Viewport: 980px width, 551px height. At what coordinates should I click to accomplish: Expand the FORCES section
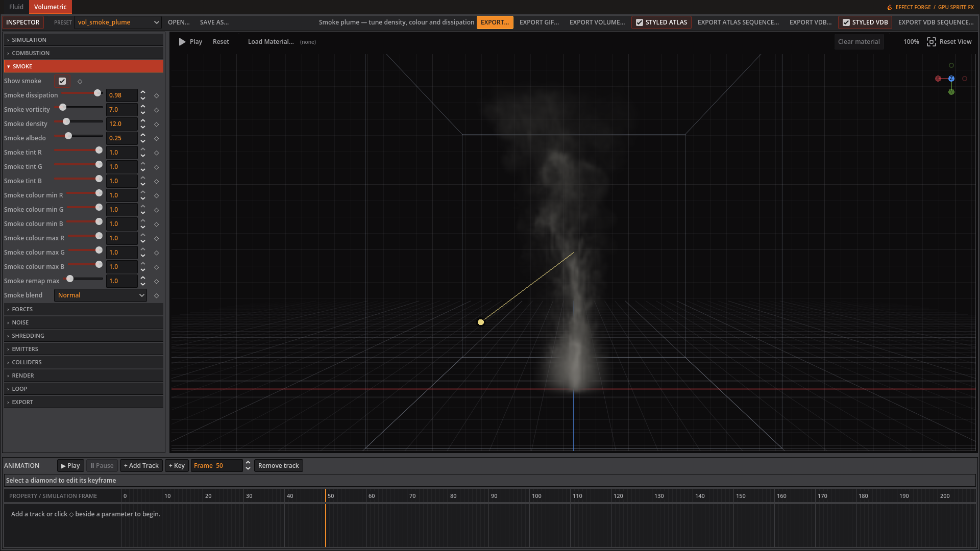[x=84, y=309]
